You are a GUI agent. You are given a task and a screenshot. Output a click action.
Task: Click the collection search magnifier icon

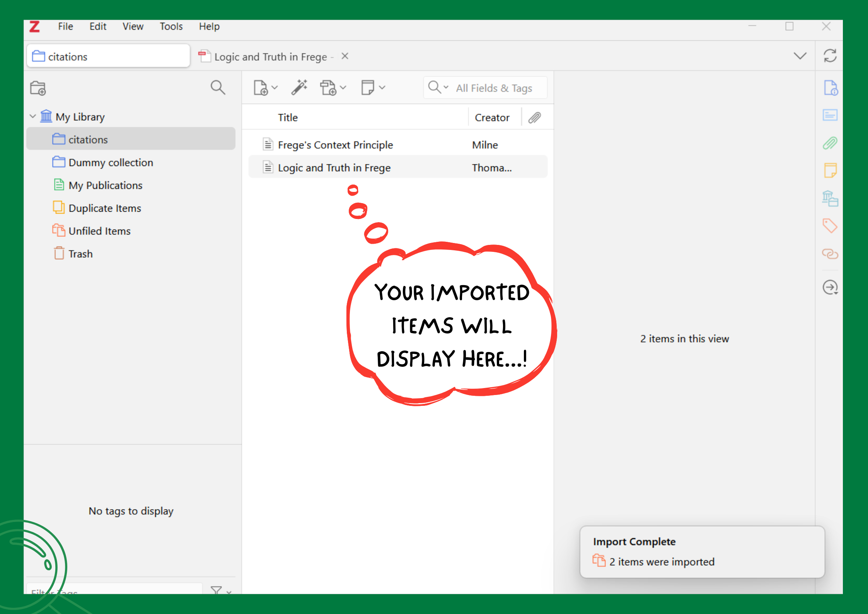(218, 87)
